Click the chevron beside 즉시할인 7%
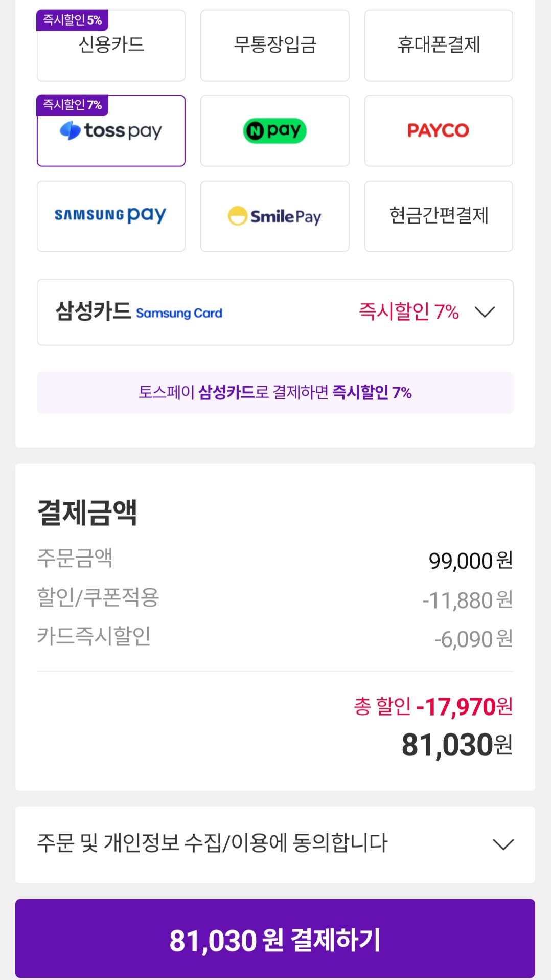Screen dimensions: 551x980 (x=485, y=312)
